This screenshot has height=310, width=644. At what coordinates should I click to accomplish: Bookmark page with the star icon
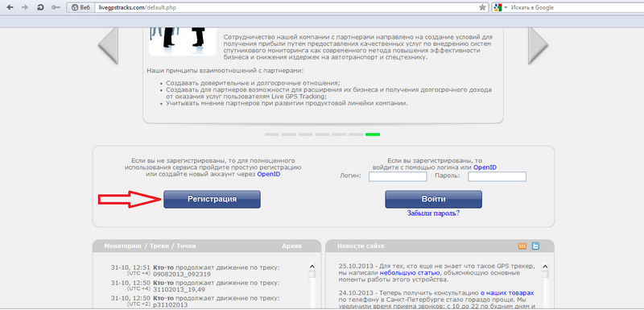coord(482,7)
